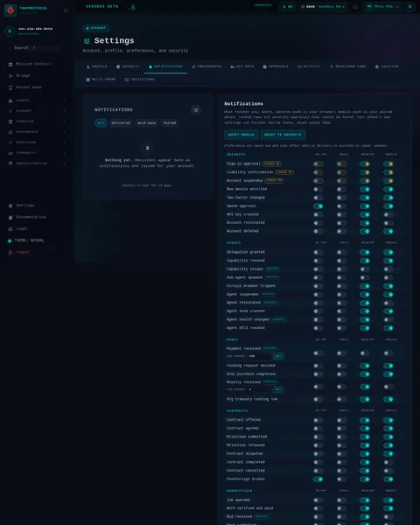Expand the Economy sidebar section chevron
Viewport: 420px width, 525px height.
pos(64,111)
